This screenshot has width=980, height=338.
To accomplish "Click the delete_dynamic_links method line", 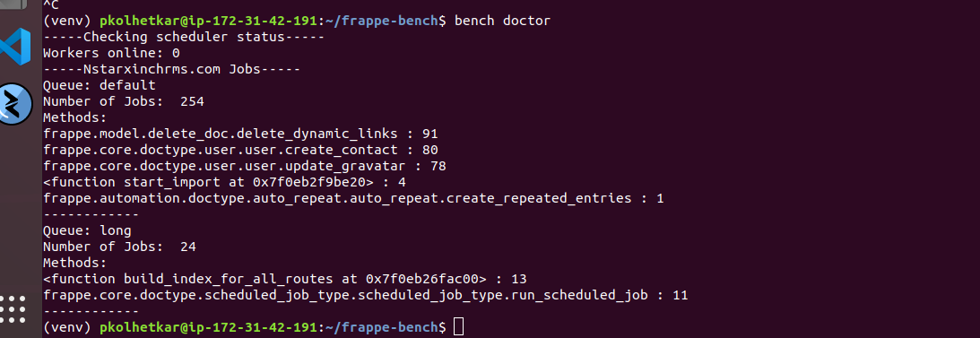I will point(240,134).
